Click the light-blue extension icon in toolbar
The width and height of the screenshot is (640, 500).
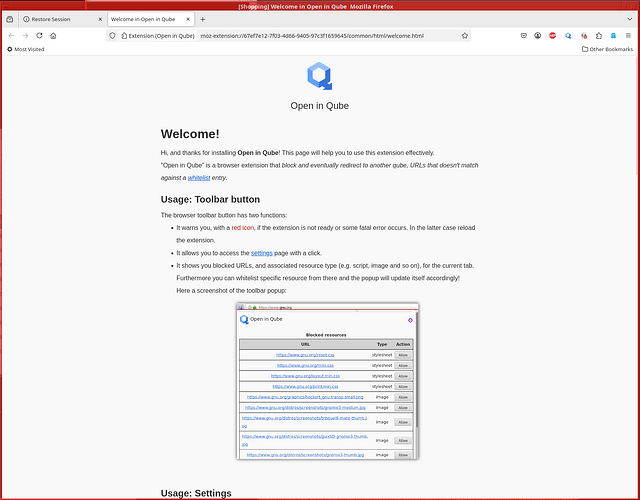613,36
